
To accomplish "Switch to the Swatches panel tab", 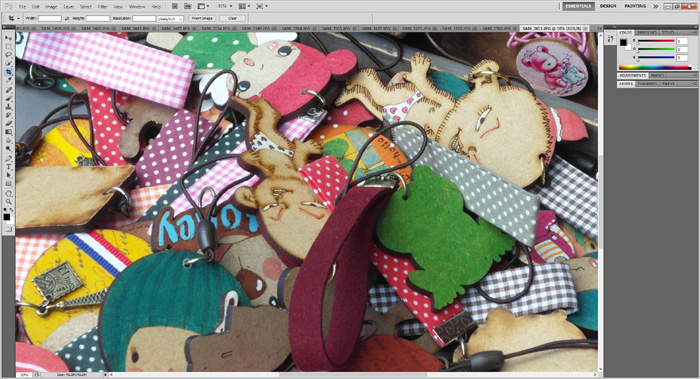I will point(647,33).
